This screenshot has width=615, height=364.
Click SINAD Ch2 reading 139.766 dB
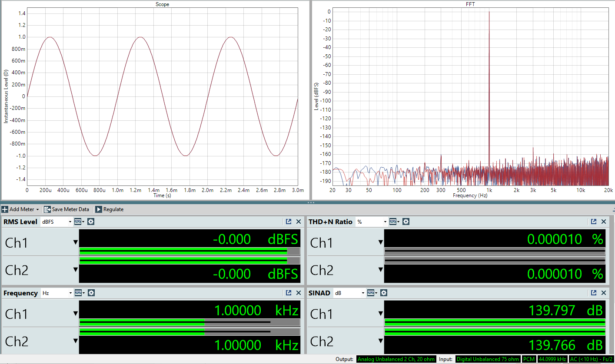tap(566, 345)
